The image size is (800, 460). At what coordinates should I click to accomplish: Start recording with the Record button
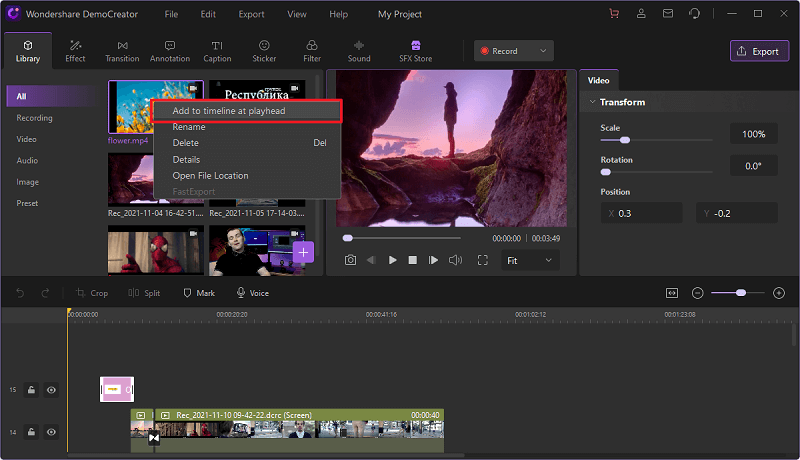coord(499,51)
